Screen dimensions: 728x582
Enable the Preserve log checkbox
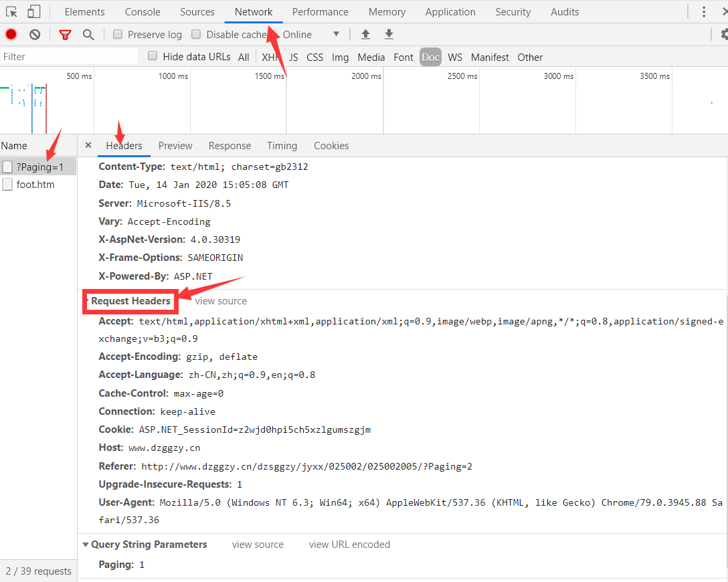tap(118, 35)
